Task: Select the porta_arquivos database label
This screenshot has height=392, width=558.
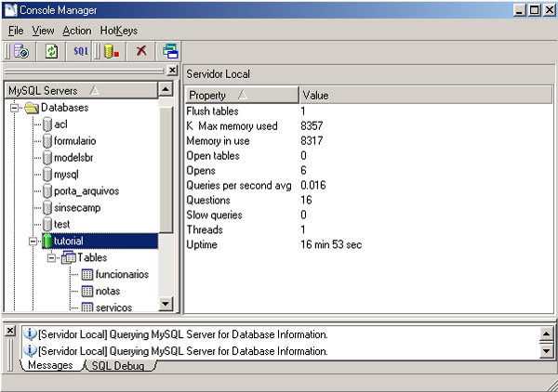Action: coord(86,191)
